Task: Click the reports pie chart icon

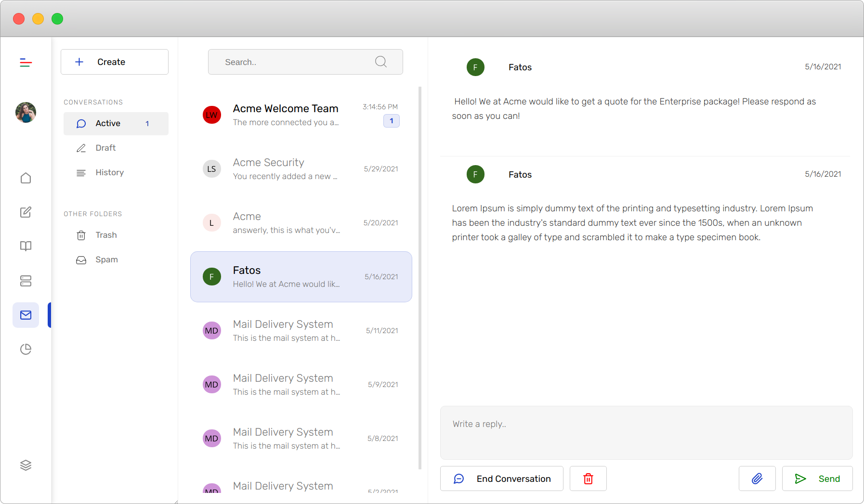Action: [x=26, y=349]
